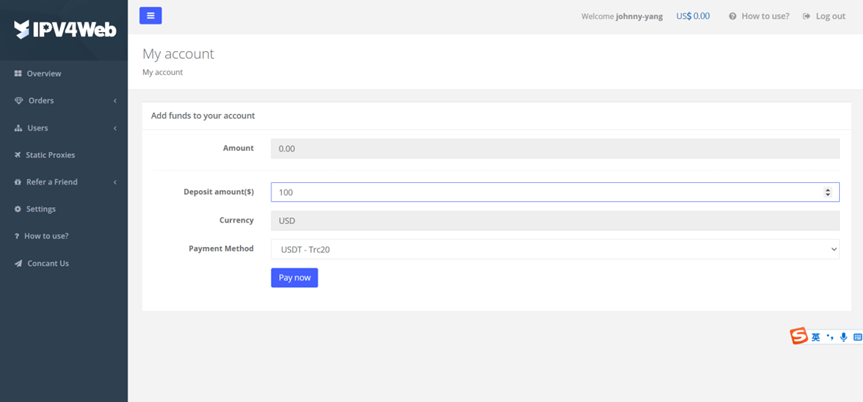This screenshot has width=863, height=402.
Task: Click the Settings gear icon in sidebar
Action: 18,209
